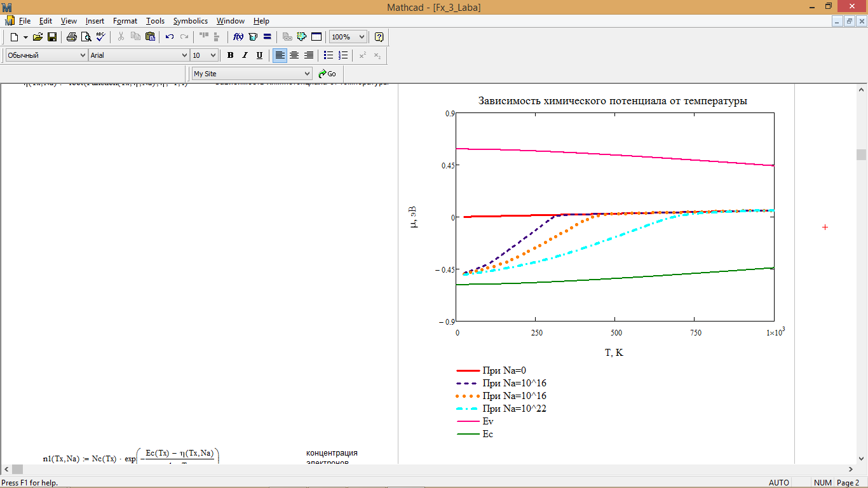868x488 pixels.
Task: Click the subscript x₂ icon
Action: pos(377,55)
